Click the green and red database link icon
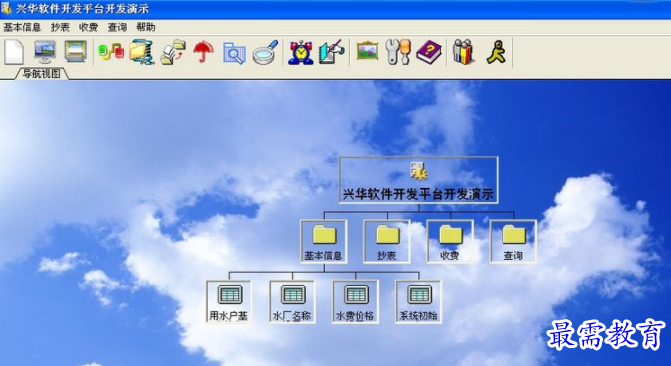The image size is (671, 366). pos(111,52)
